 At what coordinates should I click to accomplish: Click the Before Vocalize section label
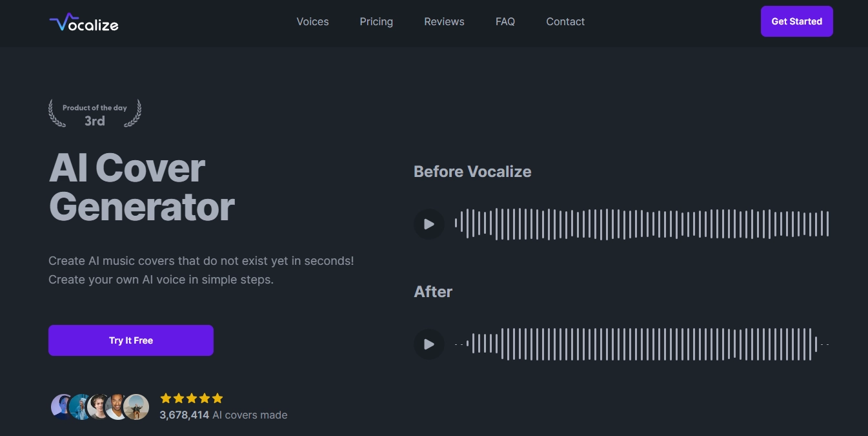point(472,171)
